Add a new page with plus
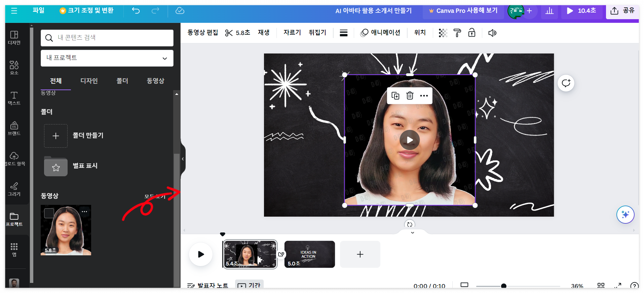The width and height of the screenshot is (644, 293). (x=360, y=254)
